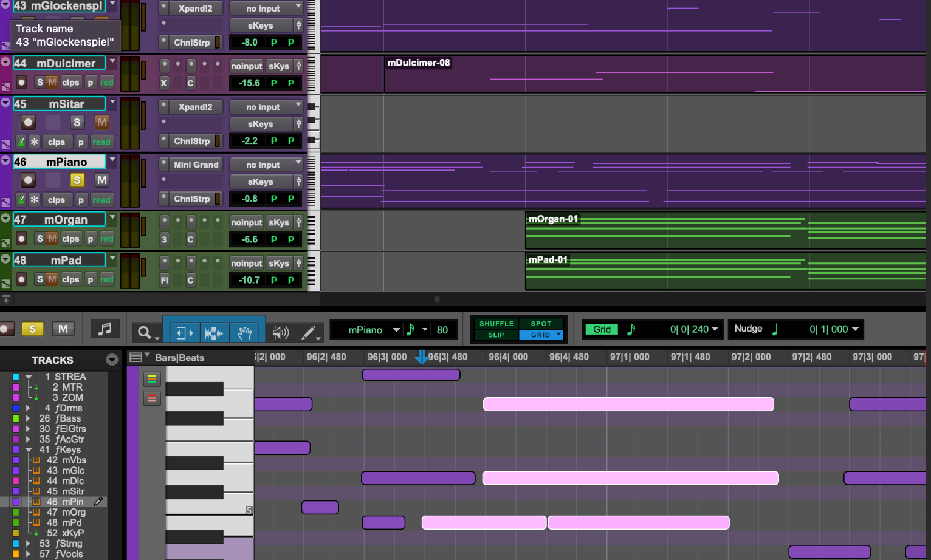Click the green Grid button
The height and width of the screenshot is (560, 931).
602,329
